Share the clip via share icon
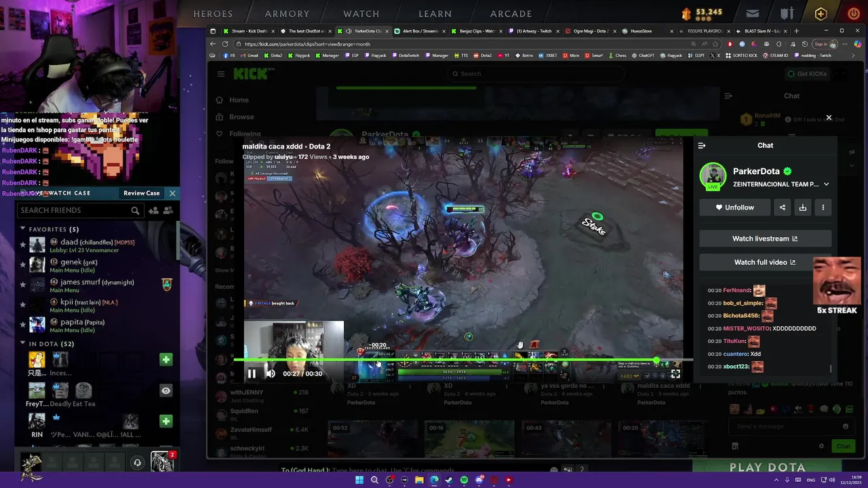Viewport: 868px width, 488px height. pyautogui.click(x=783, y=207)
